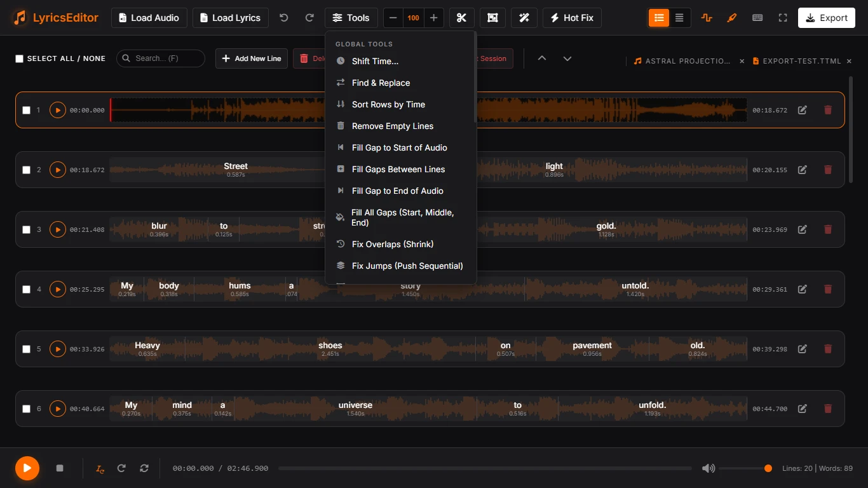Click the up chevron to move line up
Image resolution: width=868 pixels, height=488 pixels.
[x=542, y=58]
